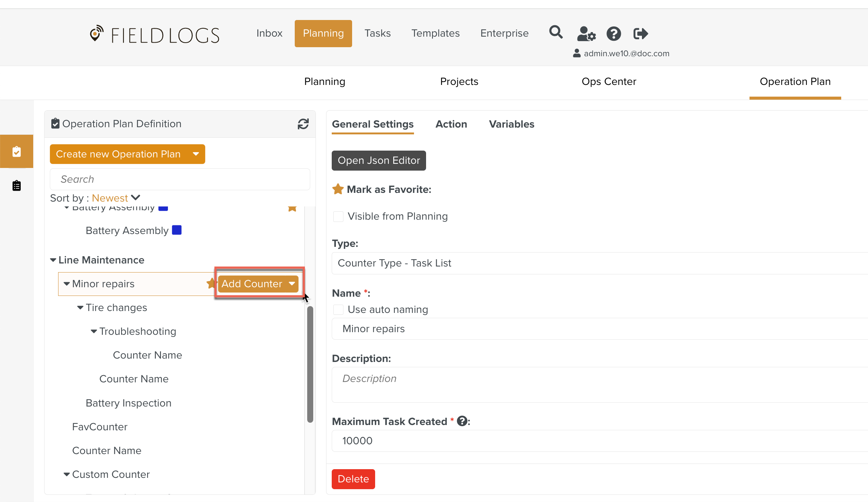
Task: Switch to the Variables tab
Action: pos(511,124)
